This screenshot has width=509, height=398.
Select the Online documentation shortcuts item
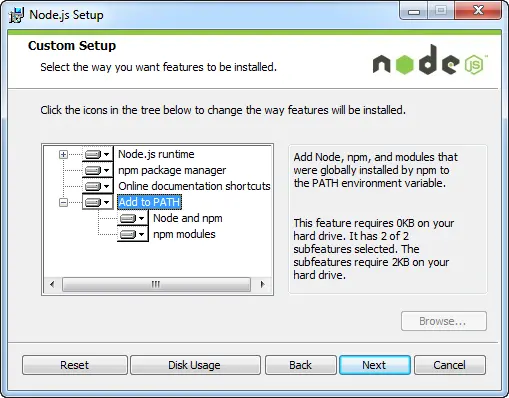click(x=194, y=186)
